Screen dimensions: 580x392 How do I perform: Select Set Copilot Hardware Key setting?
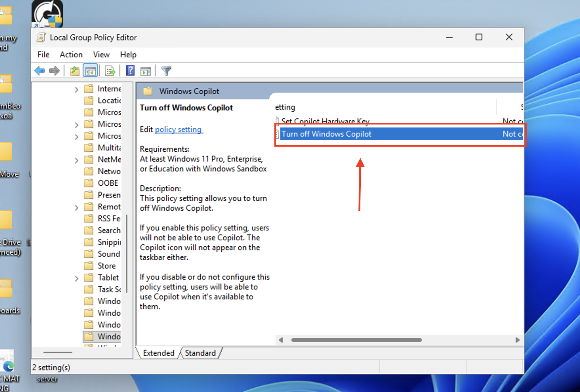click(x=325, y=121)
